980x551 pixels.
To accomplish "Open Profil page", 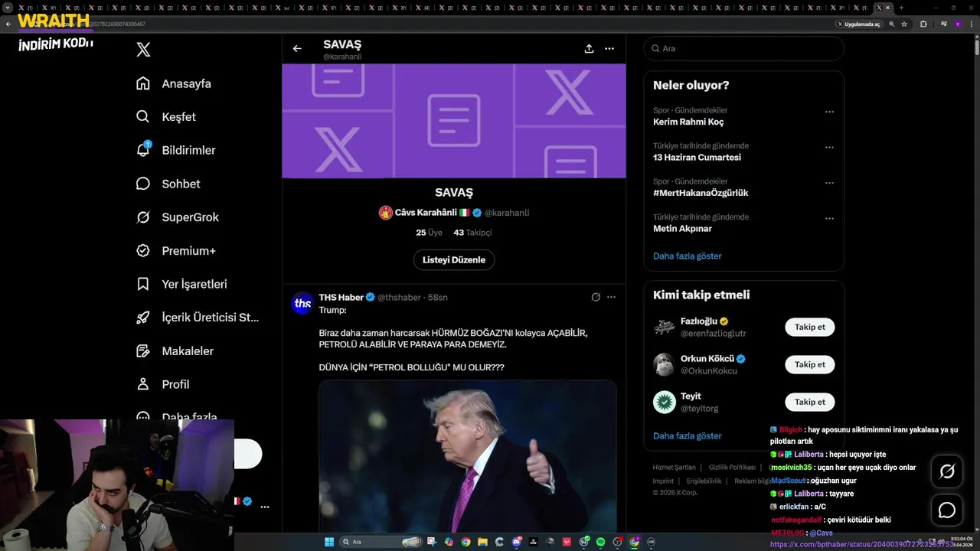I will [x=163, y=384].
